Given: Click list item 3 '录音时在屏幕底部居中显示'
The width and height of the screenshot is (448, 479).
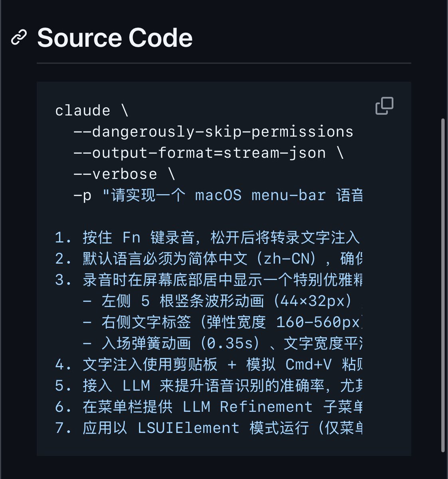Looking at the screenshot, I should tap(208, 280).
